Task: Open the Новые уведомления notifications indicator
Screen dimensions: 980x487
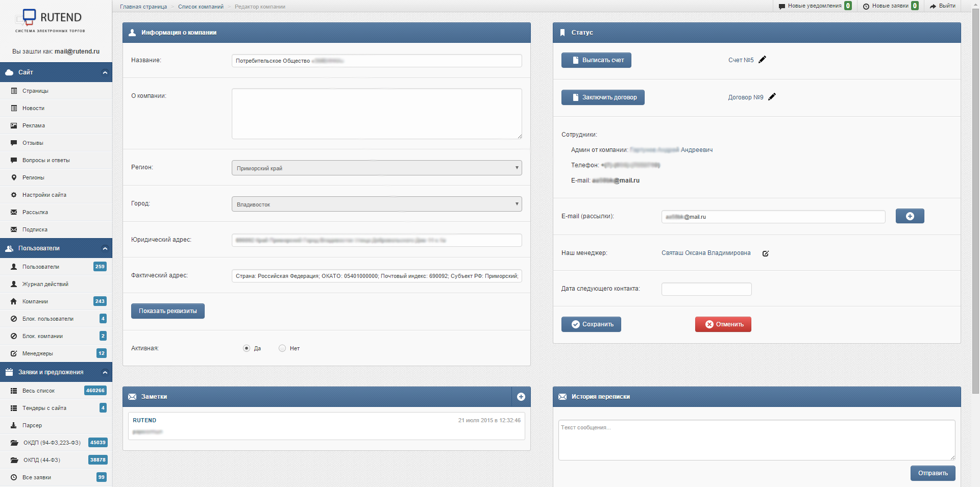Action: click(815, 6)
